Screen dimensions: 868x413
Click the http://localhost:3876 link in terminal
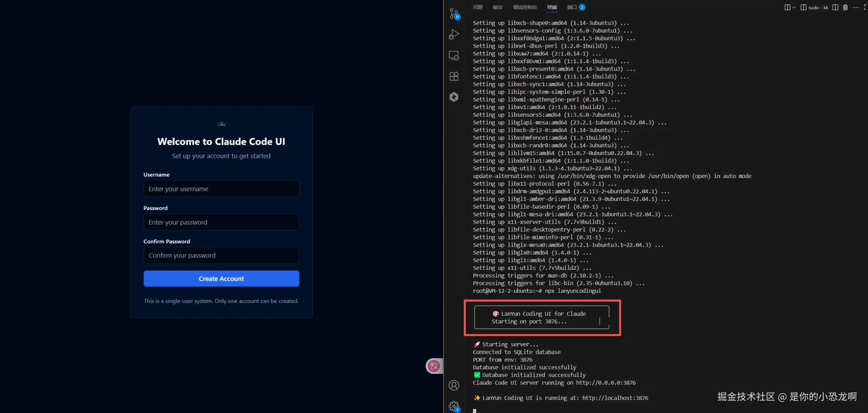[615, 398]
